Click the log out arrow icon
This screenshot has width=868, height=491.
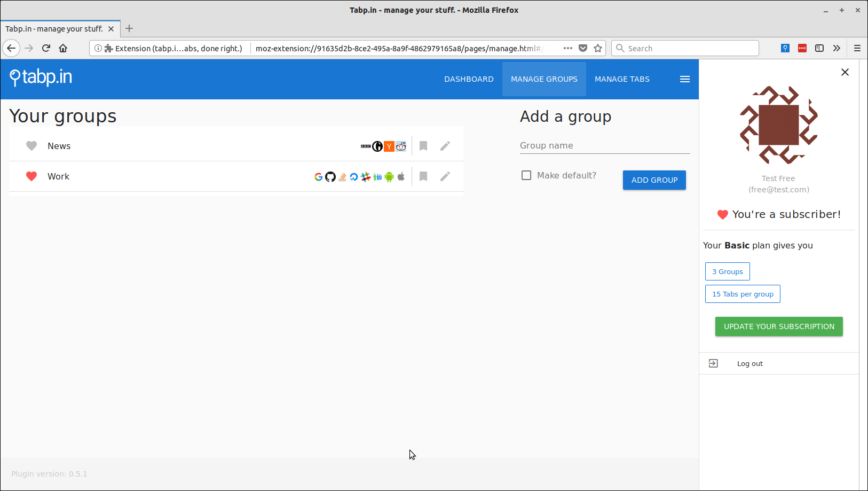713,363
